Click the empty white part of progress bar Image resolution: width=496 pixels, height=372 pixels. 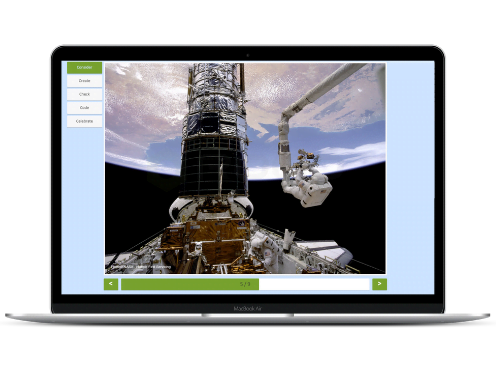tap(314, 284)
